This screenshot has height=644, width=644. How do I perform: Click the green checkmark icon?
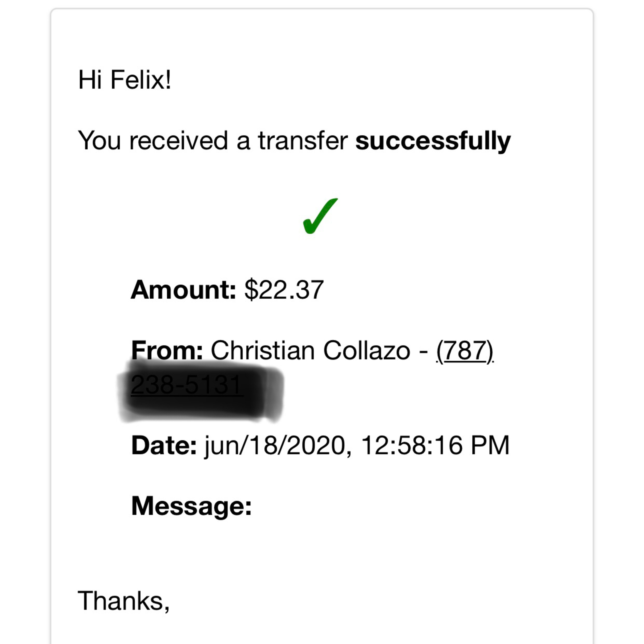point(319,217)
